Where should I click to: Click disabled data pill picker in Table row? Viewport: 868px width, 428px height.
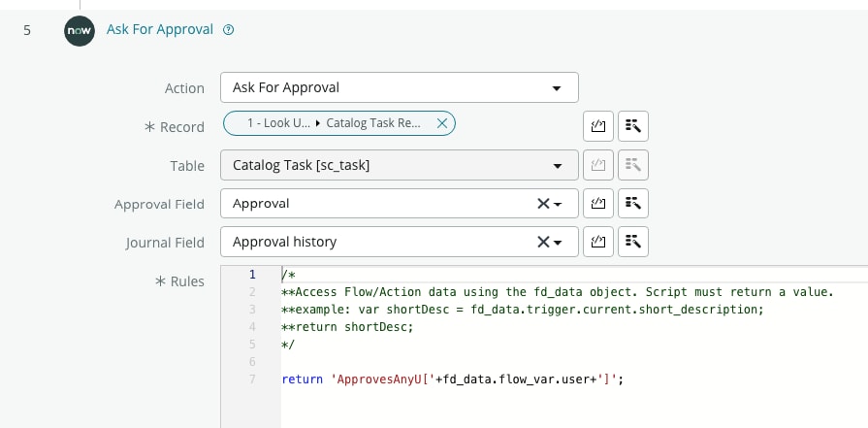[632, 165]
